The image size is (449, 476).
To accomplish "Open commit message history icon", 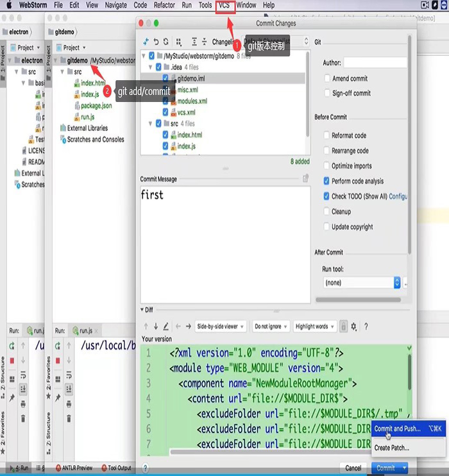I will (305, 178).
